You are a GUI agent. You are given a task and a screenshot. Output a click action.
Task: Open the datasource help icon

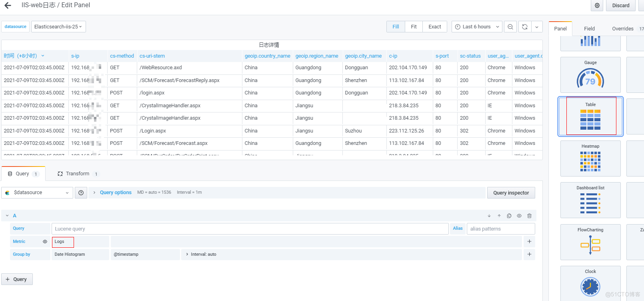click(x=81, y=193)
